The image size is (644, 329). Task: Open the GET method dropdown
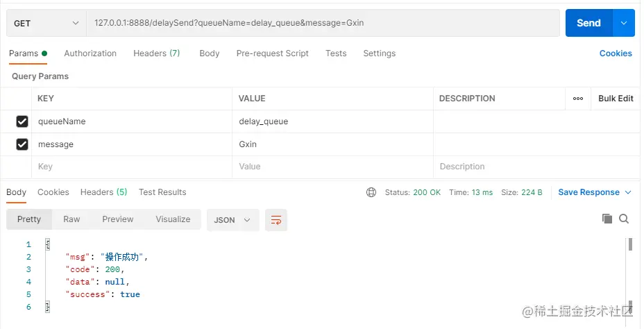point(46,23)
